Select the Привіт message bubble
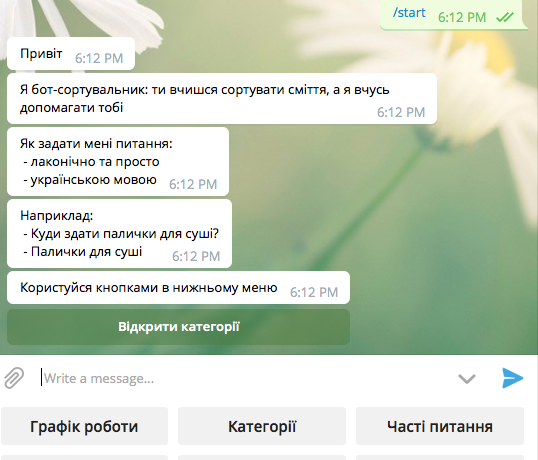Screen dimensions: 538x460 [71, 54]
